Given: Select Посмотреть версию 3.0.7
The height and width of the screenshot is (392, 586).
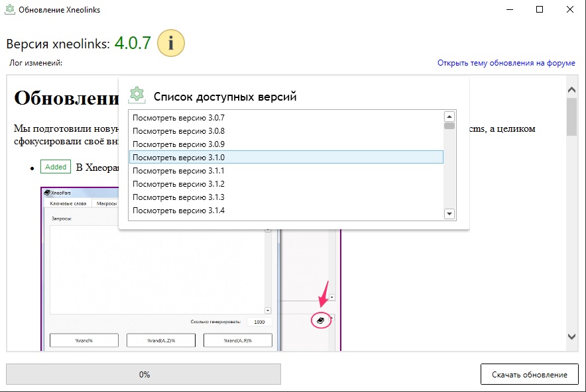Looking at the screenshot, I should pos(286,118).
